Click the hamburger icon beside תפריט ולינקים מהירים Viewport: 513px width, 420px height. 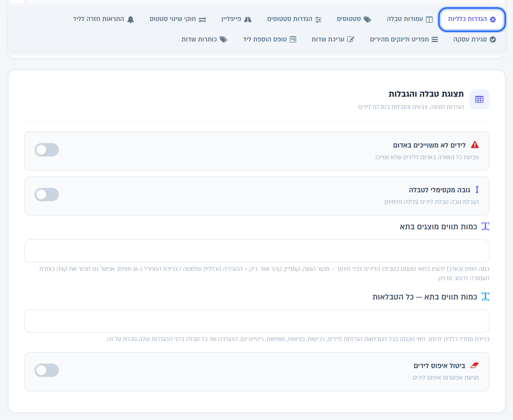(x=435, y=40)
